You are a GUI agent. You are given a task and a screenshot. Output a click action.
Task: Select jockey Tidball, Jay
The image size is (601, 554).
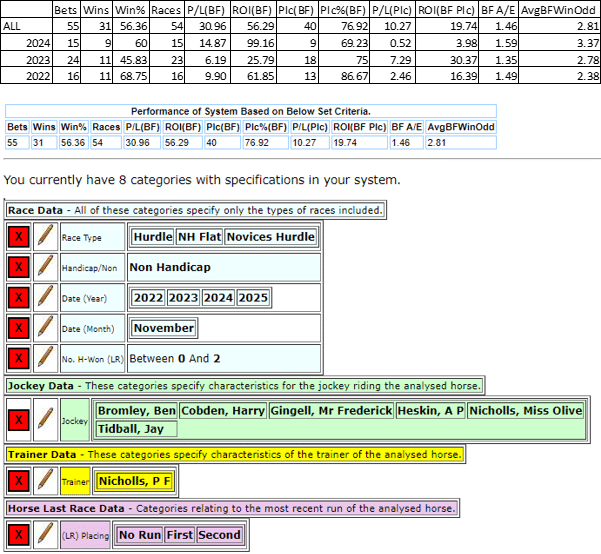[137, 429]
